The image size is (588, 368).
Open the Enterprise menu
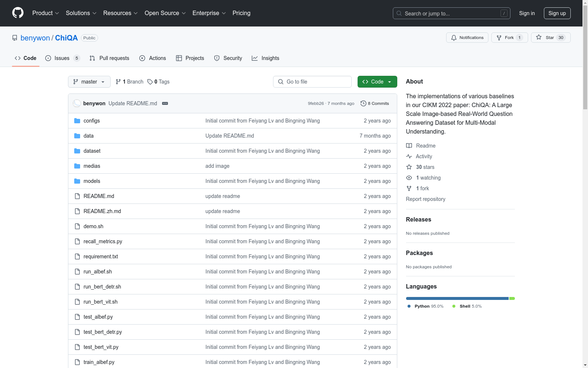[209, 13]
